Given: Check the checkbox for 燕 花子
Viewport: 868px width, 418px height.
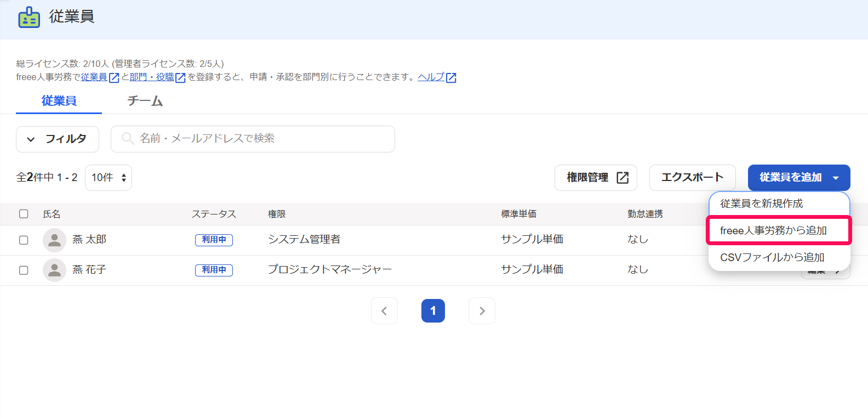Looking at the screenshot, I should (x=24, y=270).
